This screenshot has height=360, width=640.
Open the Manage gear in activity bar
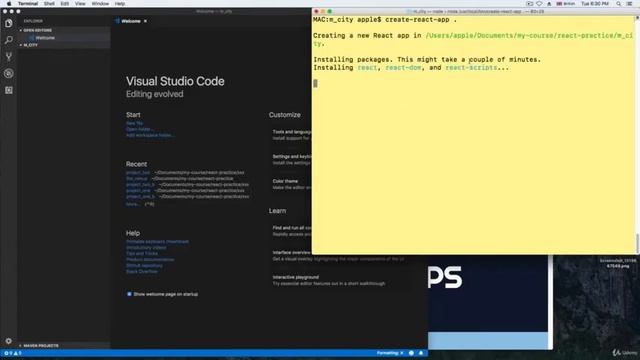[x=9, y=341]
